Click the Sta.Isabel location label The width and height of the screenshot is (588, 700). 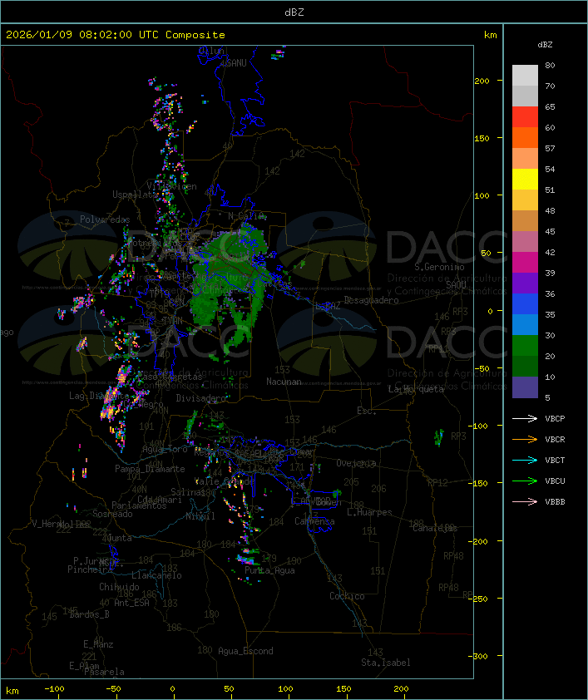point(386,663)
